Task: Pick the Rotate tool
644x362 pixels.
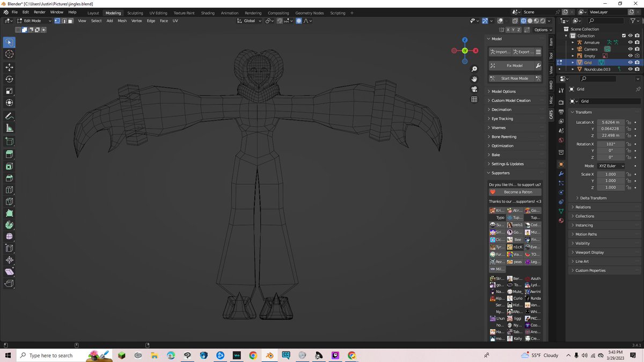Action: (9, 79)
